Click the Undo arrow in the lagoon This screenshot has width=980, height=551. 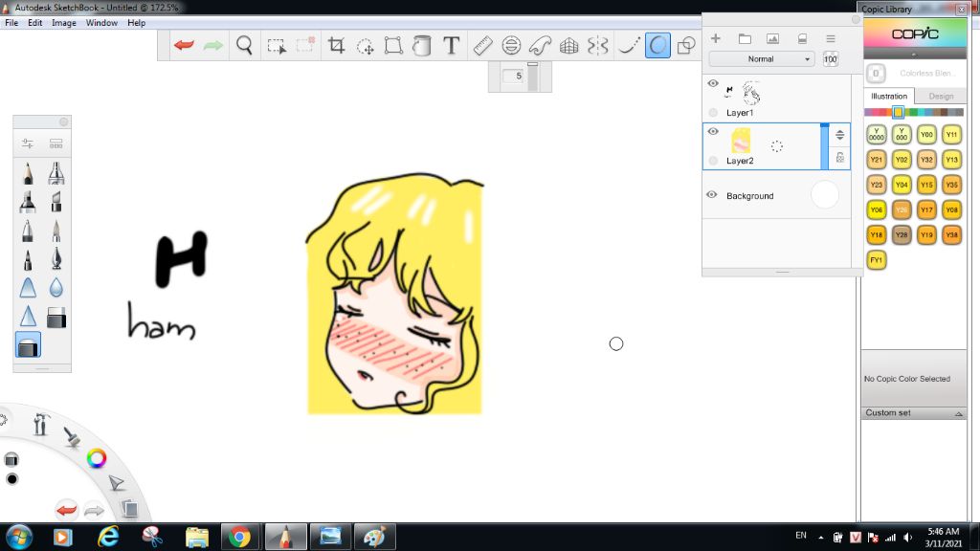pyautogui.click(x=66, y=510)
